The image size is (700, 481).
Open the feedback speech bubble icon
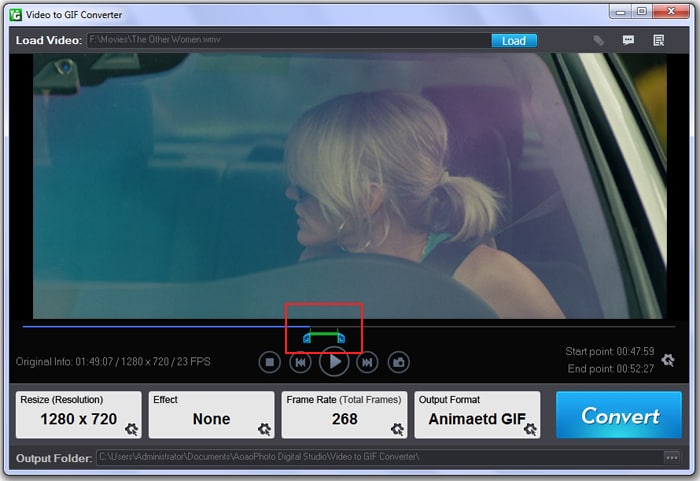pyautogui.click(x=628, y=41)
